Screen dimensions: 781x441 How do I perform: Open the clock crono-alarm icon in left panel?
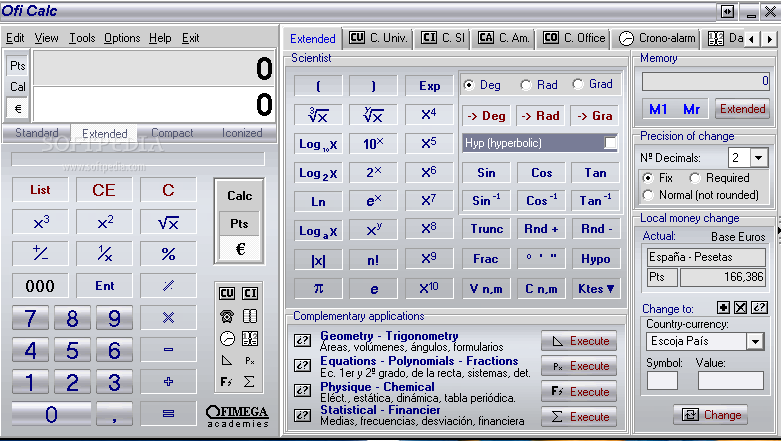pyautogui.click(x=227, y=338)
